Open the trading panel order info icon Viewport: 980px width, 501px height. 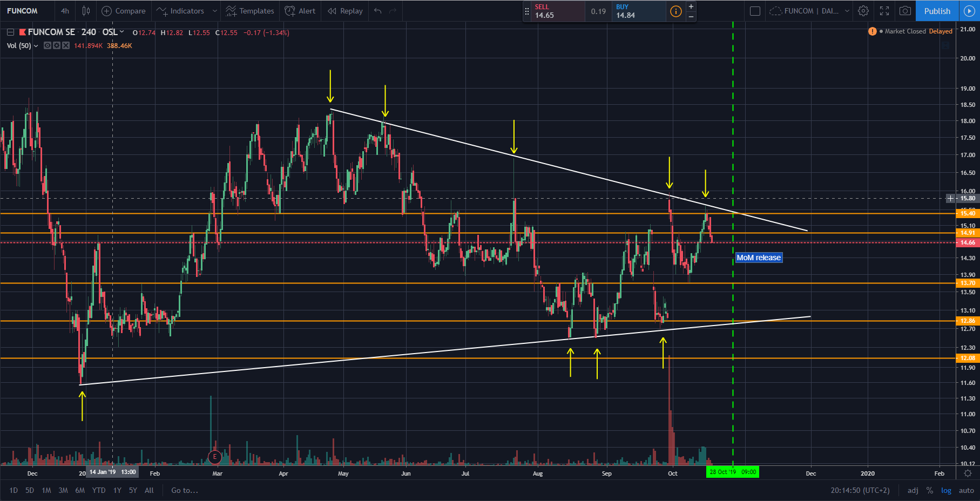(675, 11)
